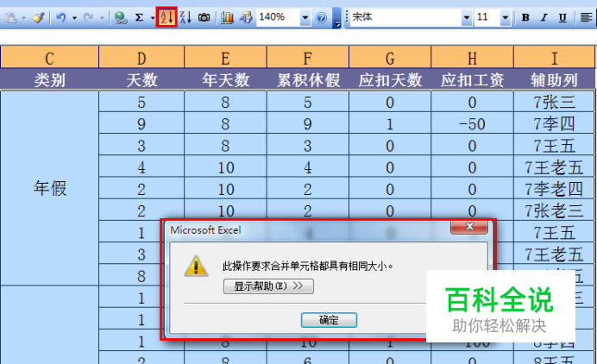597x364 pixels.
Task: Select the cell 7张老三
Action: 555,210
